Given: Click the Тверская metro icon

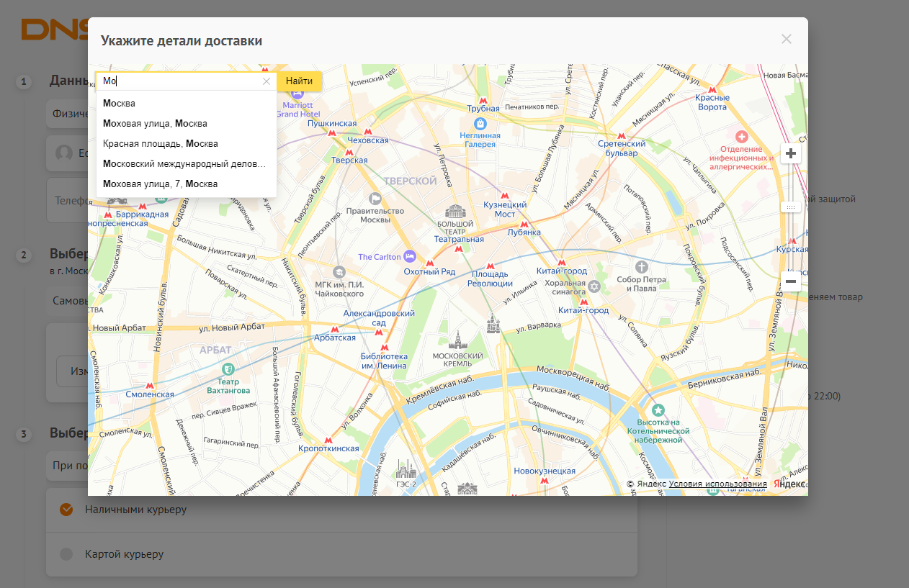Looking at the screenshot, I should coord(349,152).
